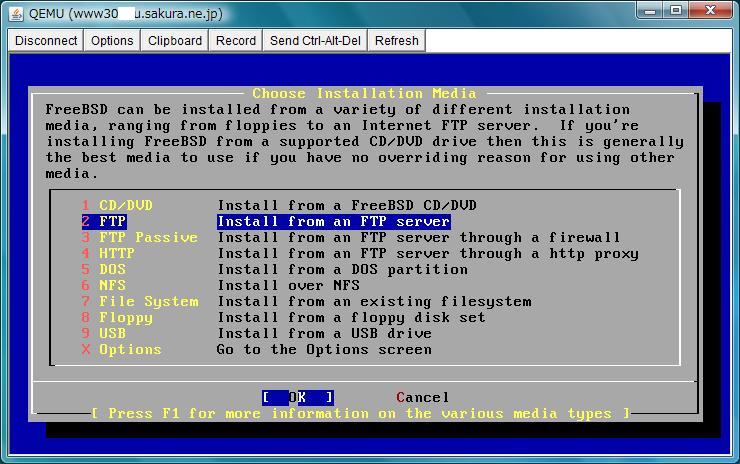
Task: Go to the Options screen entry
Action: coord(129,350)
